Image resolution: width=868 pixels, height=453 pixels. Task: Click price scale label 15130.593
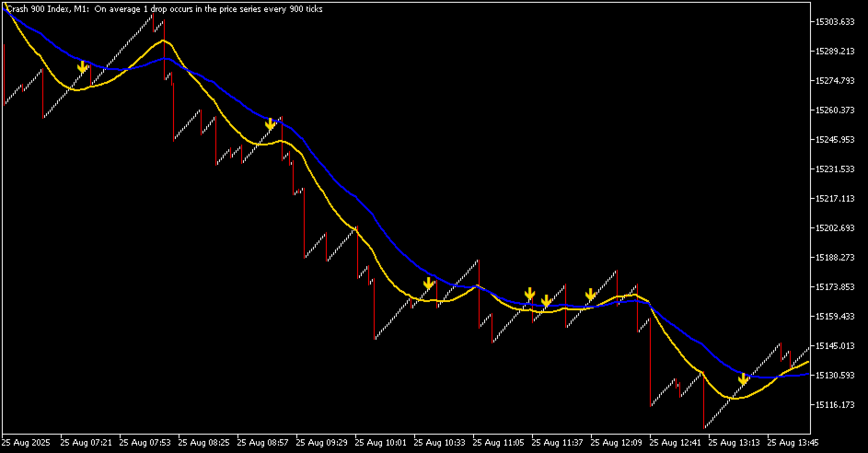(x=836, y=375)
